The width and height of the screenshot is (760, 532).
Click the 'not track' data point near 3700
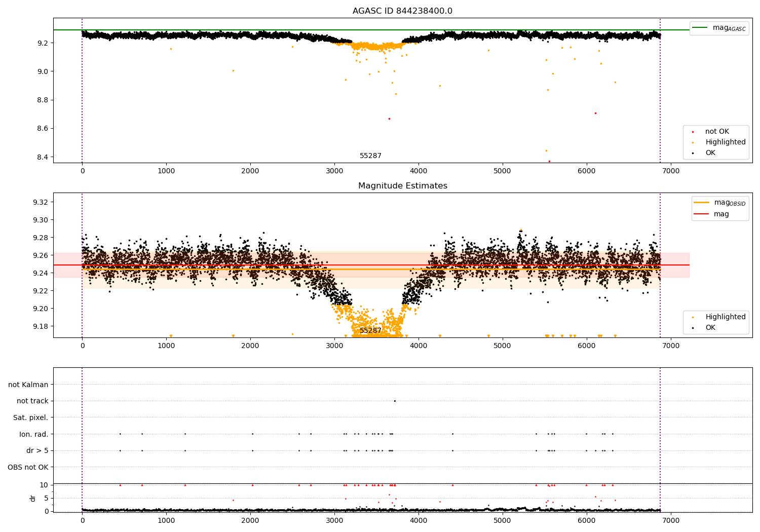395,401
